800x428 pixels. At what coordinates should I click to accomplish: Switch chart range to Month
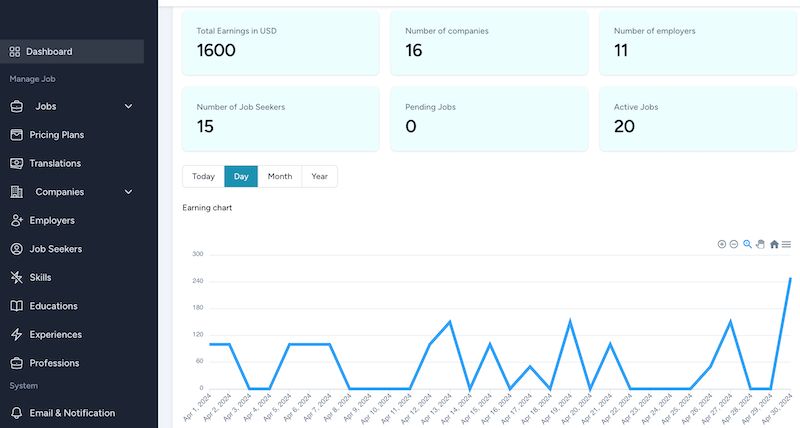280,177
